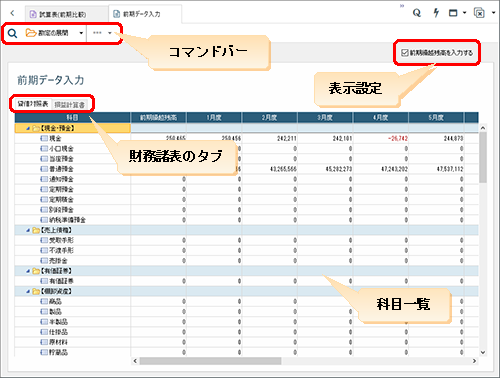Click the magnifier icon in the command bar
This screenshot has height=378, width=500.
tap(12, 33)
